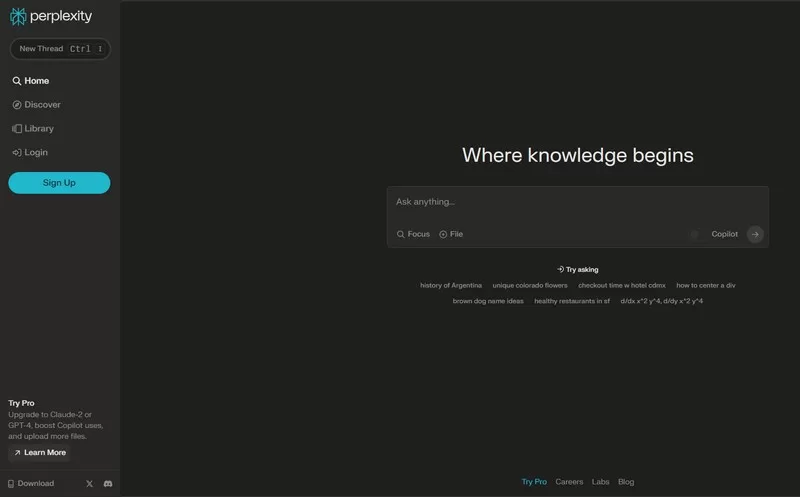The height and width of the screenshot is (497, 800).
Task: Click the Download link in the sidebar footer
Action: [31, 483]
